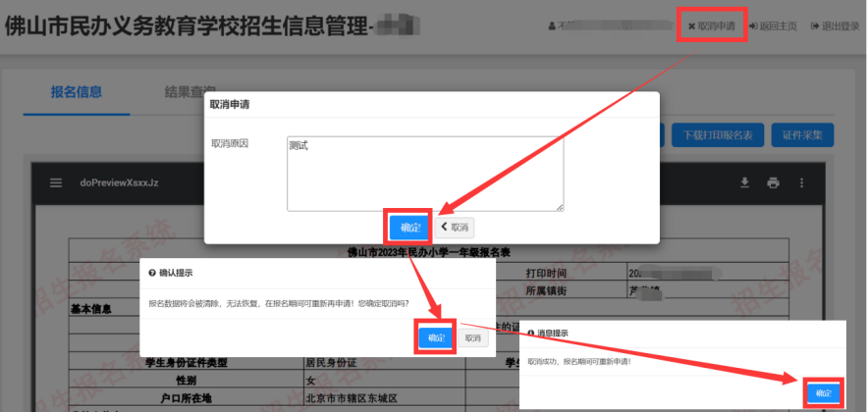The height and width of the screenshot is (412, 868).
Task: Click the 证件采集 button
Action: [x=802, y=135]
